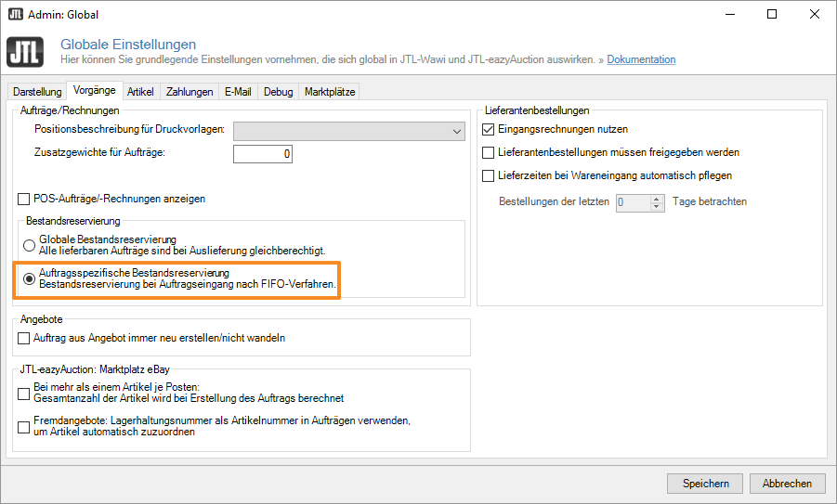Click the Speichern button
837x504 pixels.
pos(704,483)
